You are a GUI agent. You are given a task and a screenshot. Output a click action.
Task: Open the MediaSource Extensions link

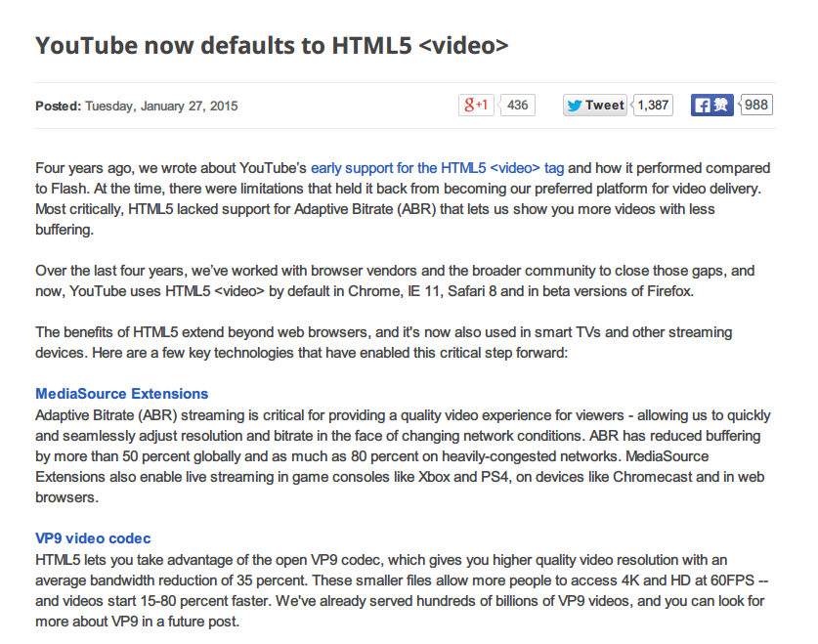pyautogui.click(x=121, y=394)
